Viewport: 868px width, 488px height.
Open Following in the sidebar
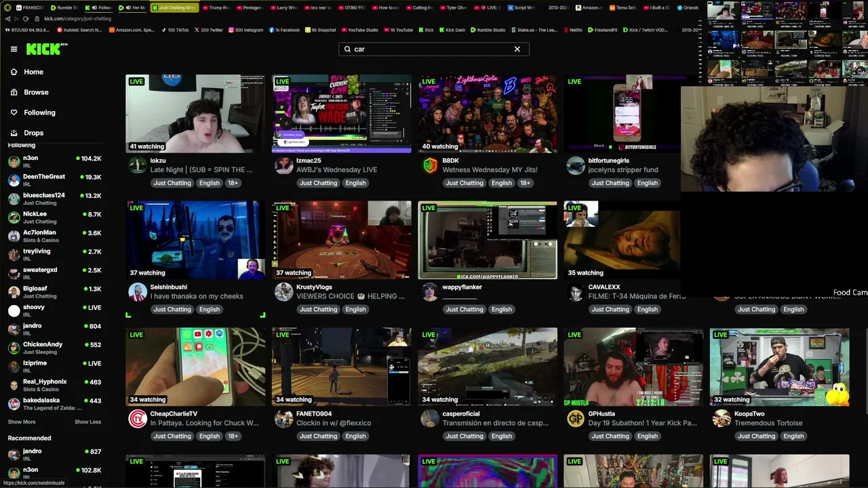tap(39, 113)
